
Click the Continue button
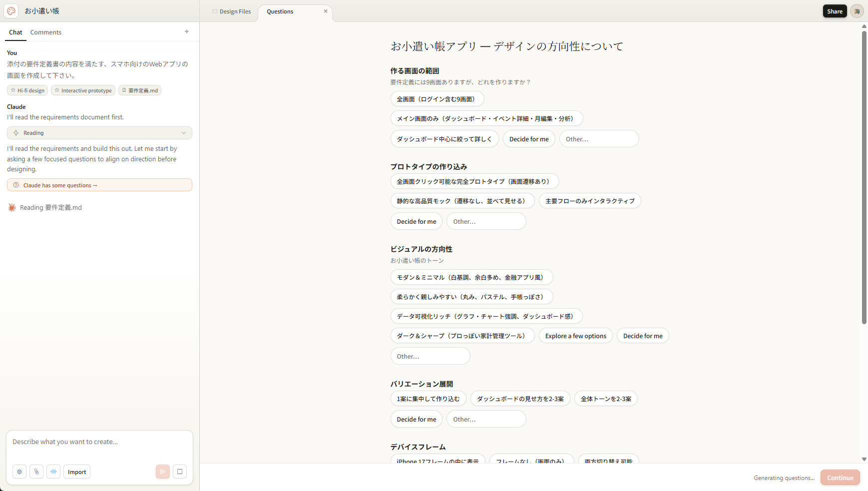click(840, 477)
